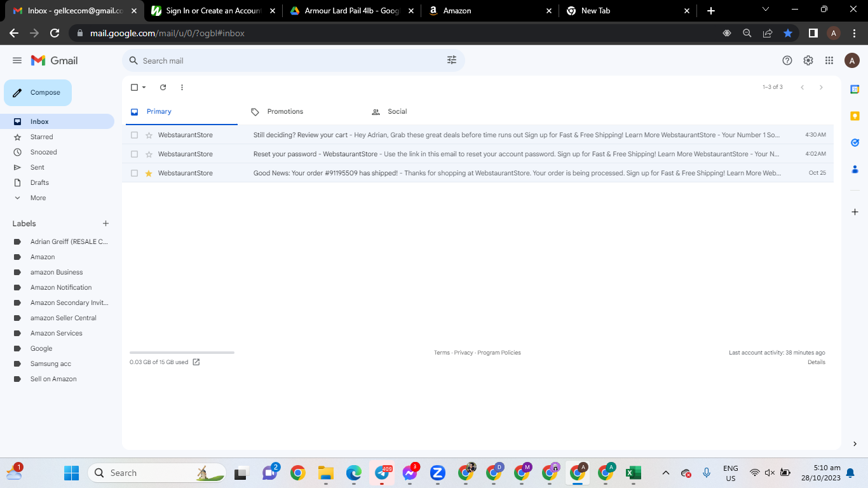Star the 'Reset your password' email
Viewport: 868px width, 488px height.
pyautogui.click(x=149, y=154)
